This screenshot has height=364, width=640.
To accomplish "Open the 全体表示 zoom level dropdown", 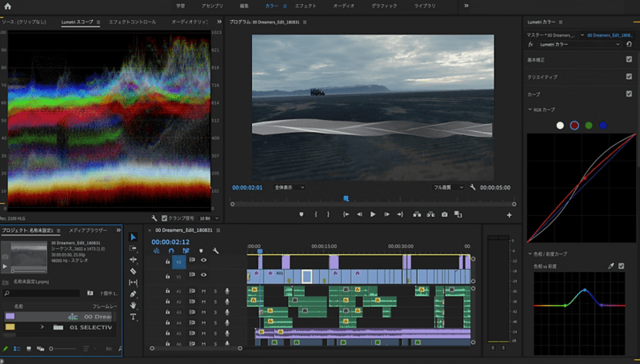I will (x=290, y=187).
